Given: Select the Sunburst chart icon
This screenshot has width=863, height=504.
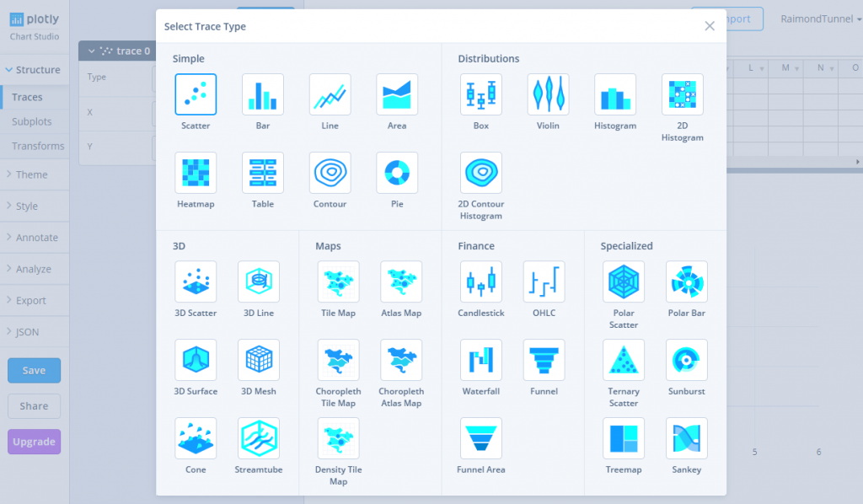Looking at the screenshot, I should point(686,360).
